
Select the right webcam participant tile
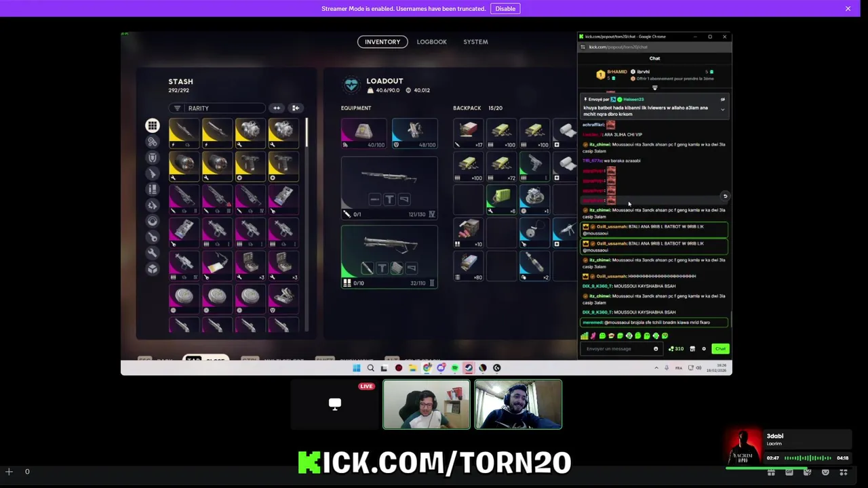tap(518, 405)
